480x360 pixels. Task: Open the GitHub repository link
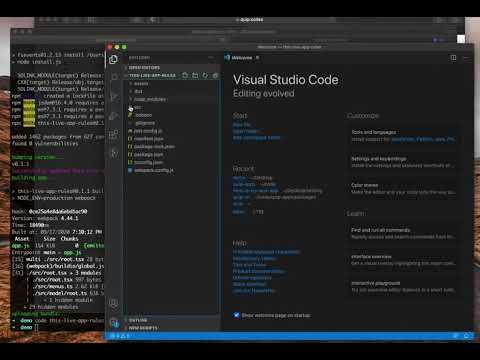[252, 278]
